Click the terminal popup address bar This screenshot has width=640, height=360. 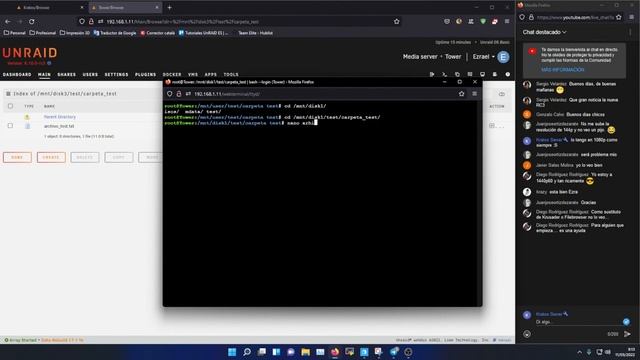point(314,94)
